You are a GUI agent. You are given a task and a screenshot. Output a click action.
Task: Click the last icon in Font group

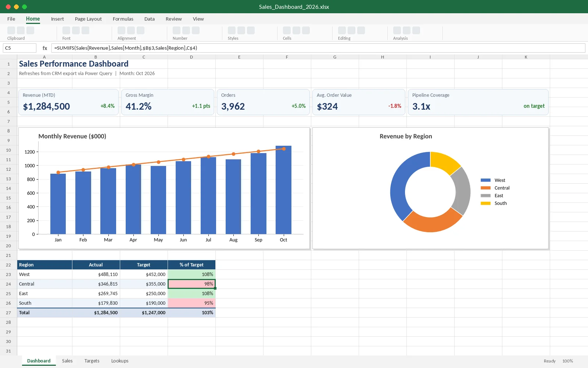coord(86,31)
